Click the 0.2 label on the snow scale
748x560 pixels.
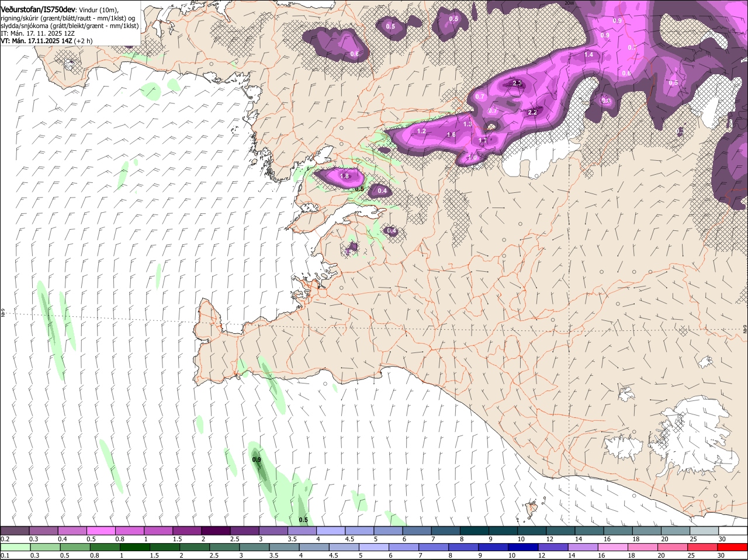coord(5,539)
